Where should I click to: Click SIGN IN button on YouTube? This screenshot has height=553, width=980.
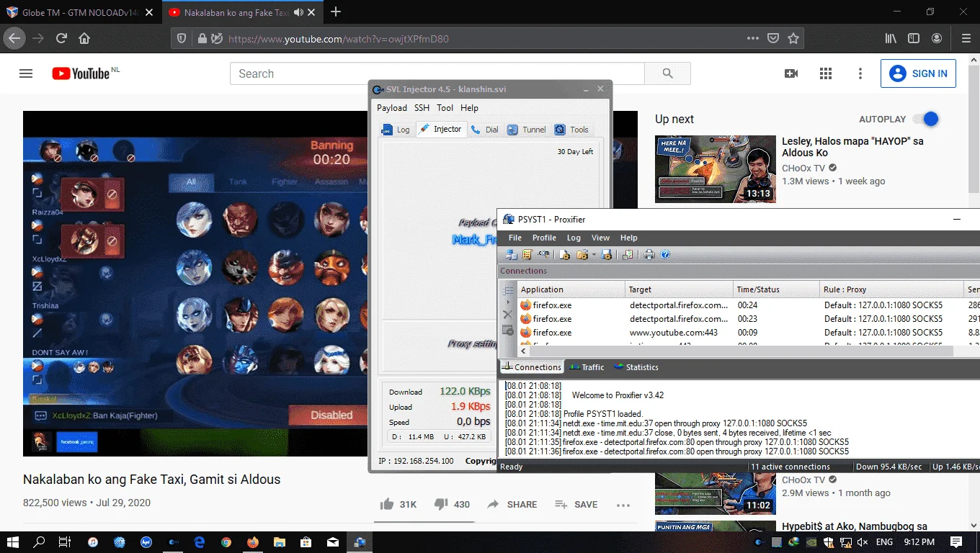[918, 73]
